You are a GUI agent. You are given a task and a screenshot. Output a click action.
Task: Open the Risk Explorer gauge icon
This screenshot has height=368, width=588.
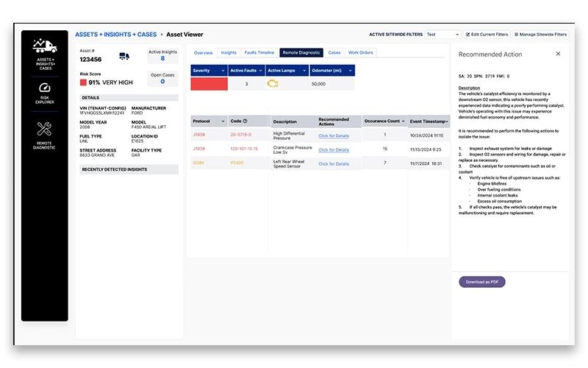pyautogui.click(x=45, y=88)
